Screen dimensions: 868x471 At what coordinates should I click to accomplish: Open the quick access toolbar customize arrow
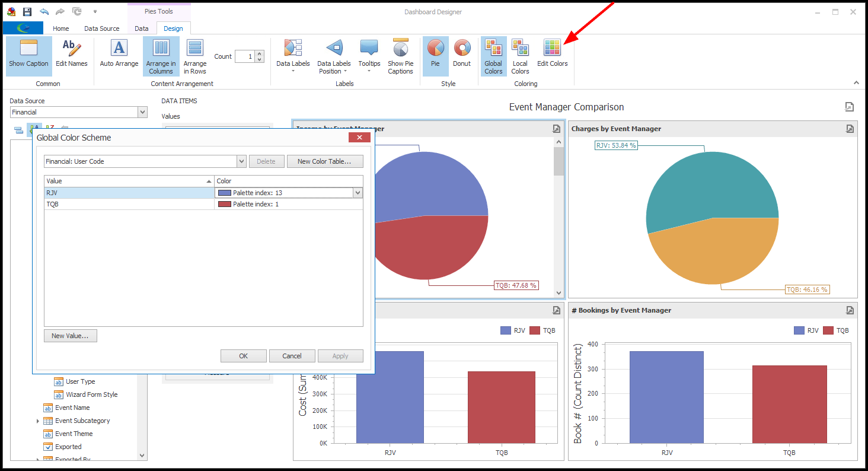point(95,11)
